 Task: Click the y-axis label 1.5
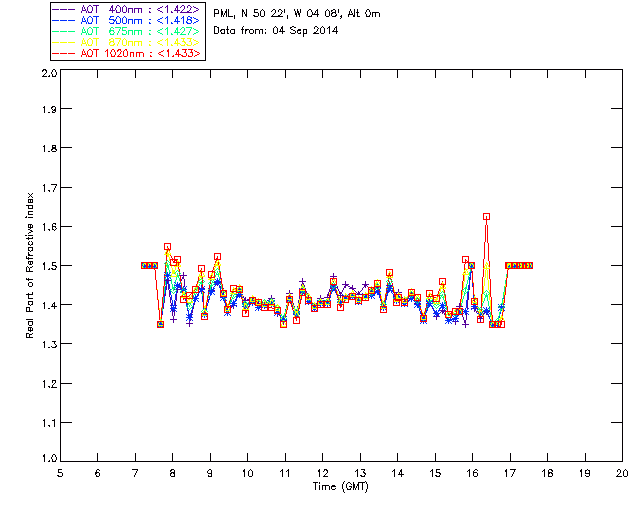49,265
